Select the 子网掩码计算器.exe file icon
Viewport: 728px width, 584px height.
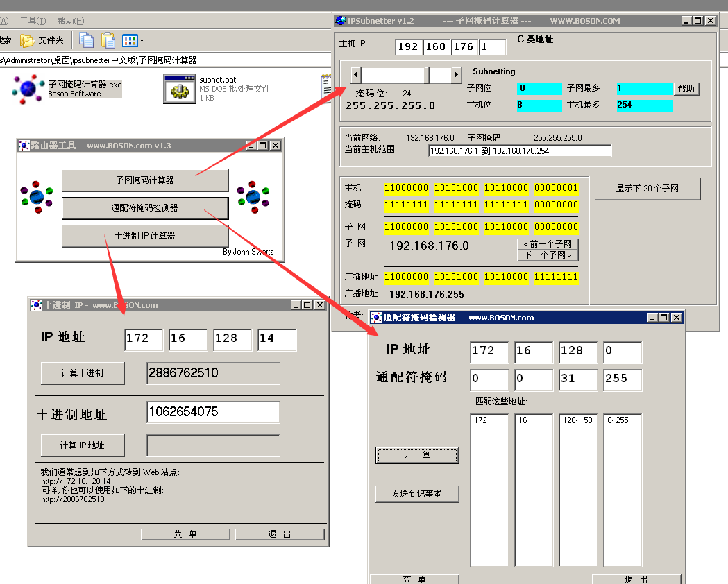pos(28,89)
